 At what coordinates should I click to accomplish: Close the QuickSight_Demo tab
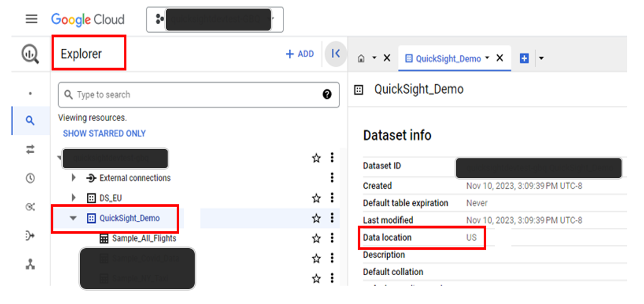pyautogui.click(x=499, y=58)
